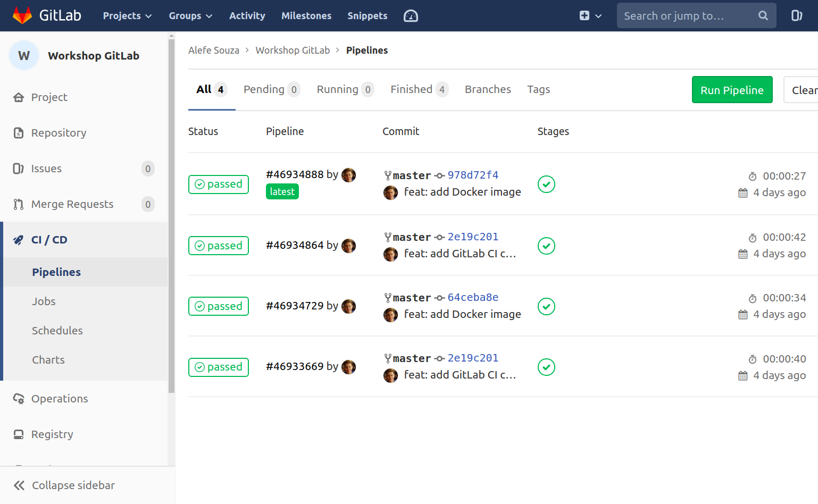Click user avatar next to pipeline #46934729

[x=348, y=306]
